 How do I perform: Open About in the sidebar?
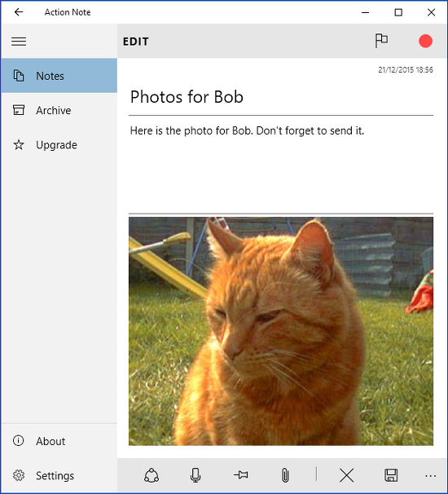pyautogui.click(x=59, y=441)
